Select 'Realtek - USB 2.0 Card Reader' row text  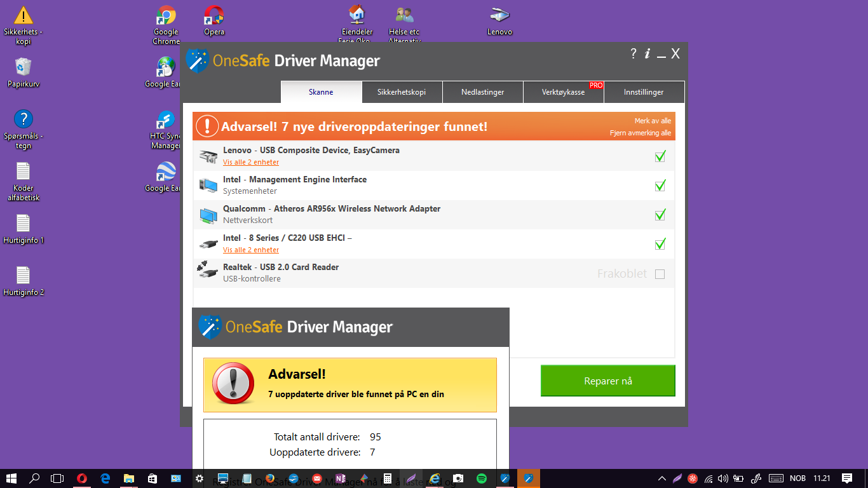click(281, 267)
